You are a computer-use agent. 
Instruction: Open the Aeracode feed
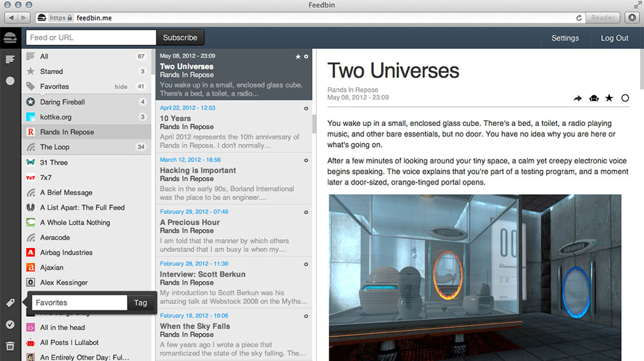(x=86, y=238)
